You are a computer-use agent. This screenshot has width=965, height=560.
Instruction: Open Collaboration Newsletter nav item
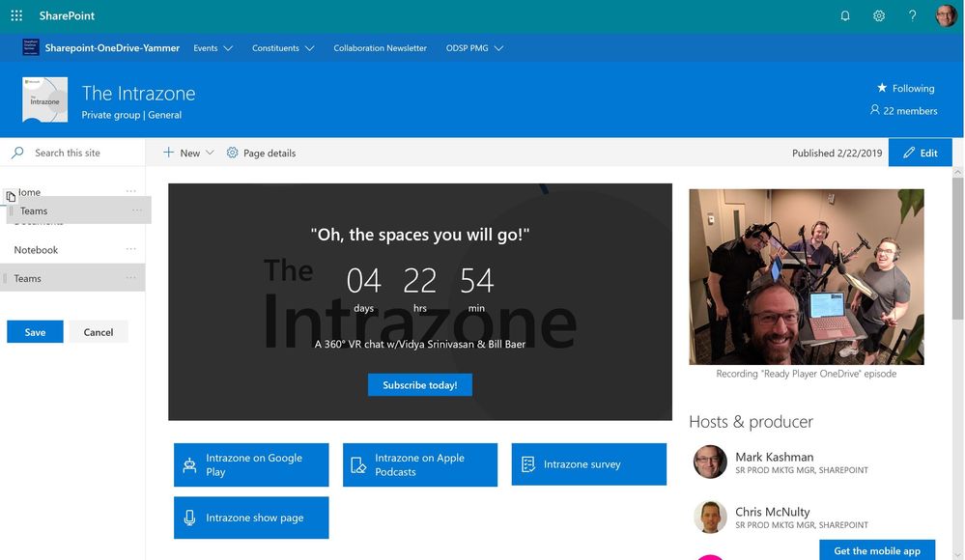click(x=380, y=48)
